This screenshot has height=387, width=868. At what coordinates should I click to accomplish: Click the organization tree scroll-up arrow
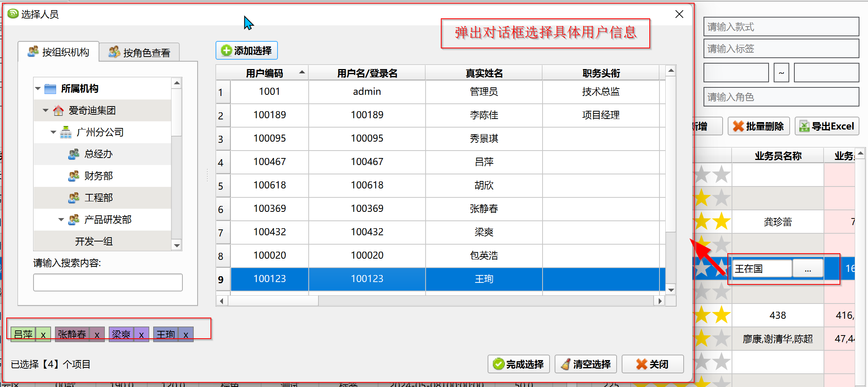177,83
